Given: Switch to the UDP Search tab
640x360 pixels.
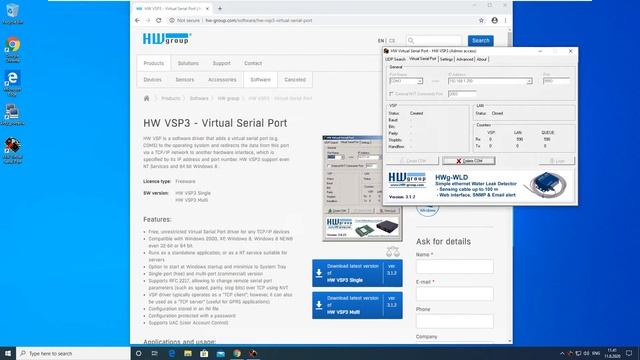Looking at the screenshot, I should [x=395, y=59].
